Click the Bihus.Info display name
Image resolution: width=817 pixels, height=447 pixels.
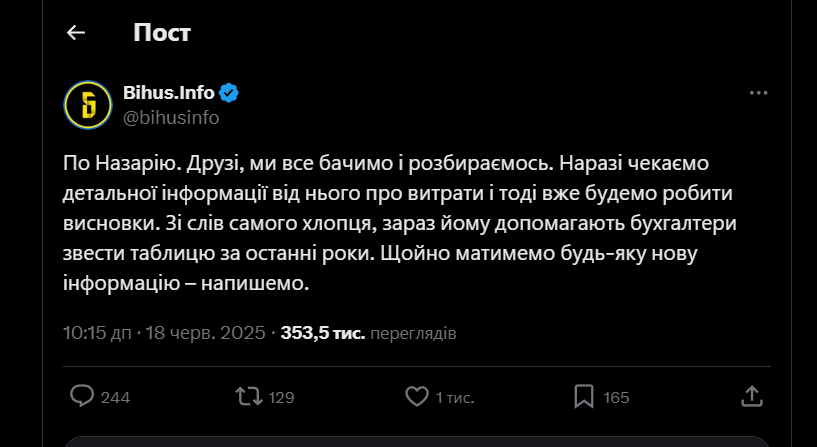(168, 93)
